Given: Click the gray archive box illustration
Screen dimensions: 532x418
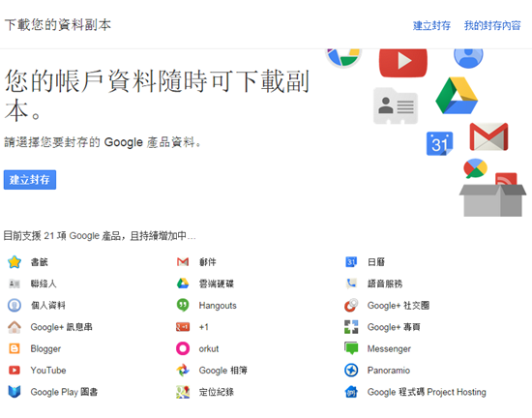Looking at the screenshot, I should click(492, 200).
